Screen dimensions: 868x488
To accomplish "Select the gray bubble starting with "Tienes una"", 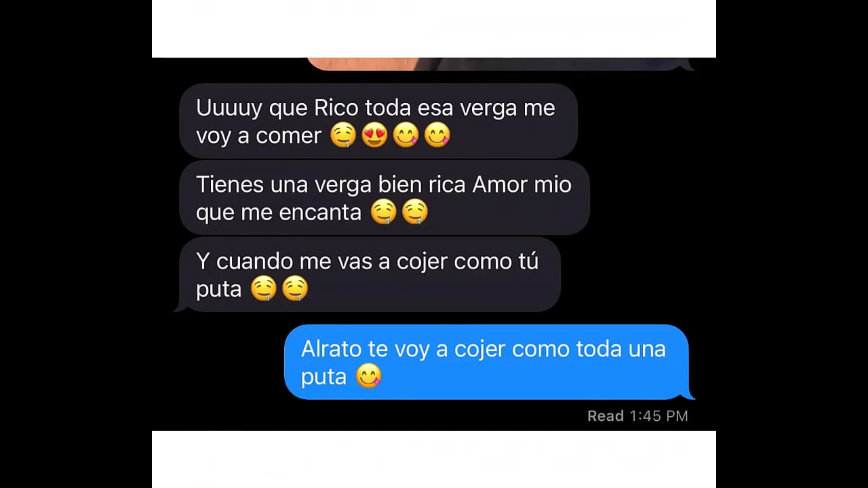I will (384, 198).
